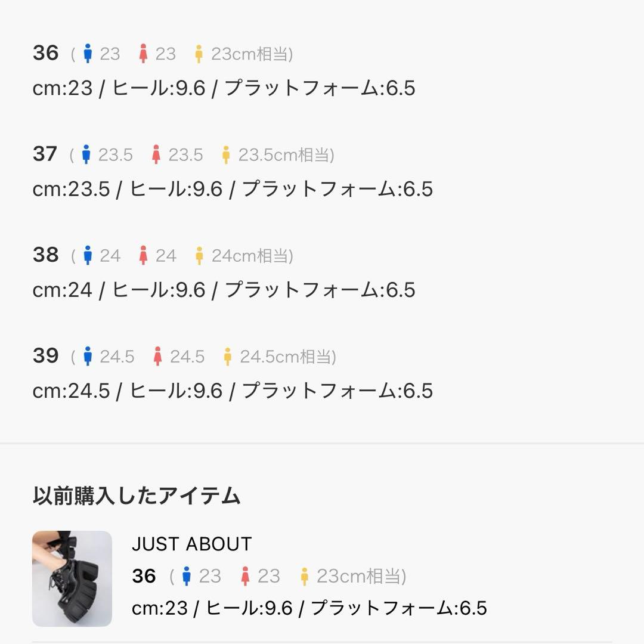The width and height of the screenshot is (644, 644).
Task: Click the red woman icon for size 38
Action: [143, 256]
